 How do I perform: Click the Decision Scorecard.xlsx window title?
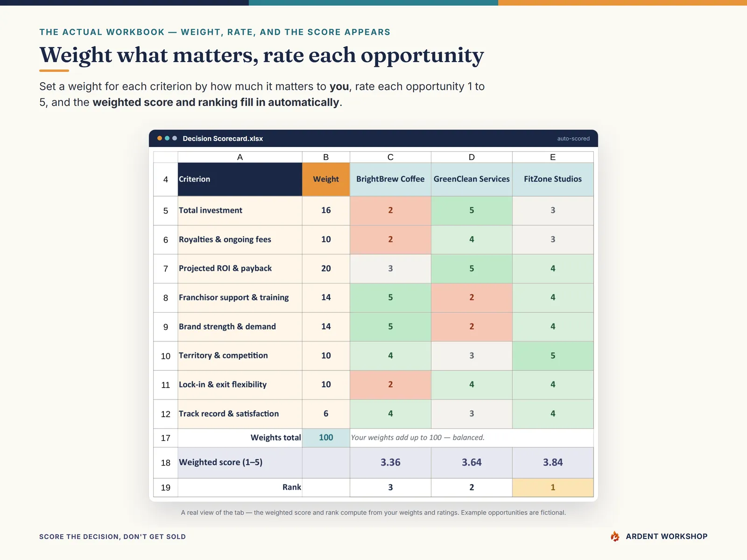pyautogui.click(x=223, y=139)
